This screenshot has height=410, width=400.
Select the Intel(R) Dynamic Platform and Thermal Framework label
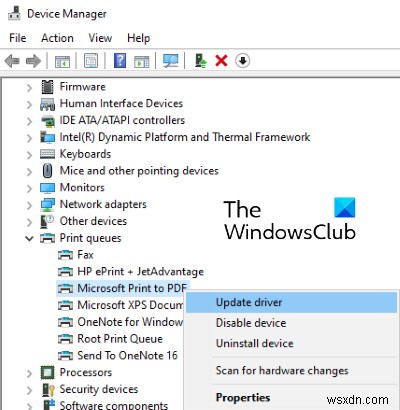coord(185,137)
